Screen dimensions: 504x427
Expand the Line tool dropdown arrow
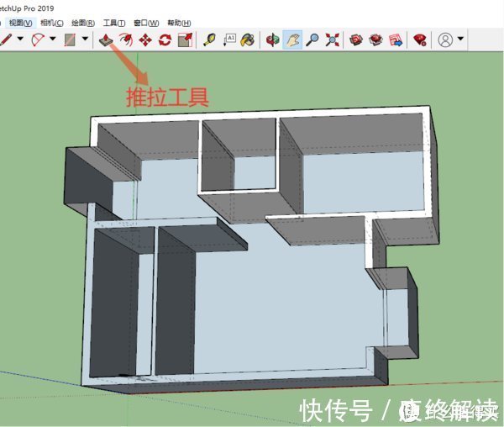[x=20, y=39]
